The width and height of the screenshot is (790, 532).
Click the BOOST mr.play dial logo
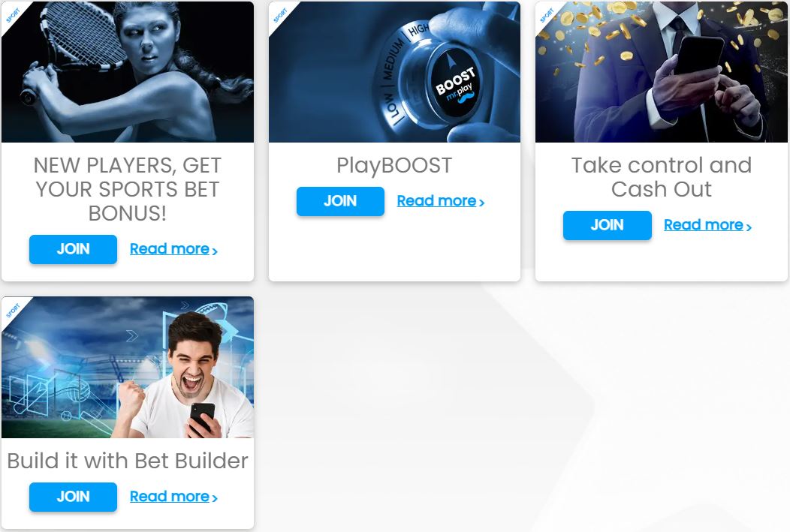tap(454, 86)
